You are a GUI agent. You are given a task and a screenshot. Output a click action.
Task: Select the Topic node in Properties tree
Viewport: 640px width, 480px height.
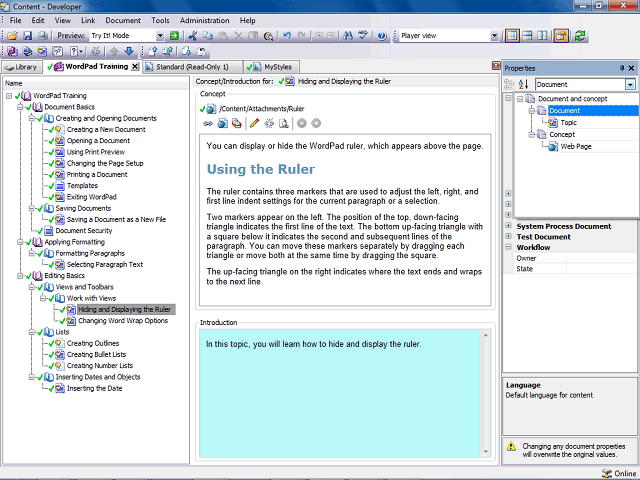click(x=568, y=122)
